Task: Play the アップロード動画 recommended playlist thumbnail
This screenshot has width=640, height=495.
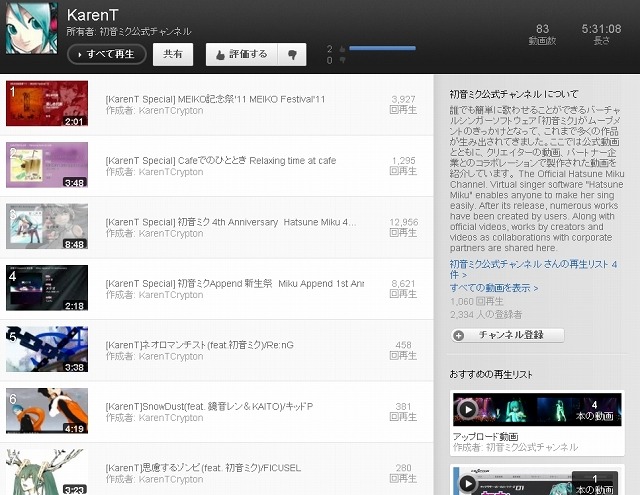Action: pos(537,409)
